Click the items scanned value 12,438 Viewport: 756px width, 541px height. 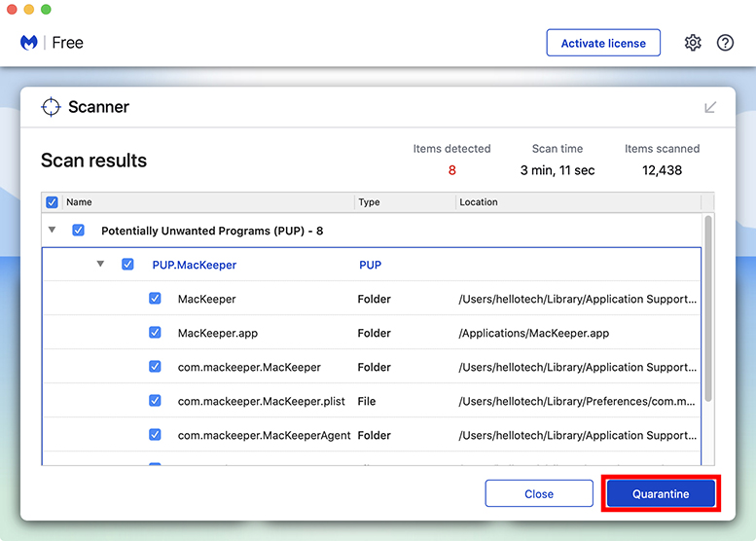click(x=662, y=170)
